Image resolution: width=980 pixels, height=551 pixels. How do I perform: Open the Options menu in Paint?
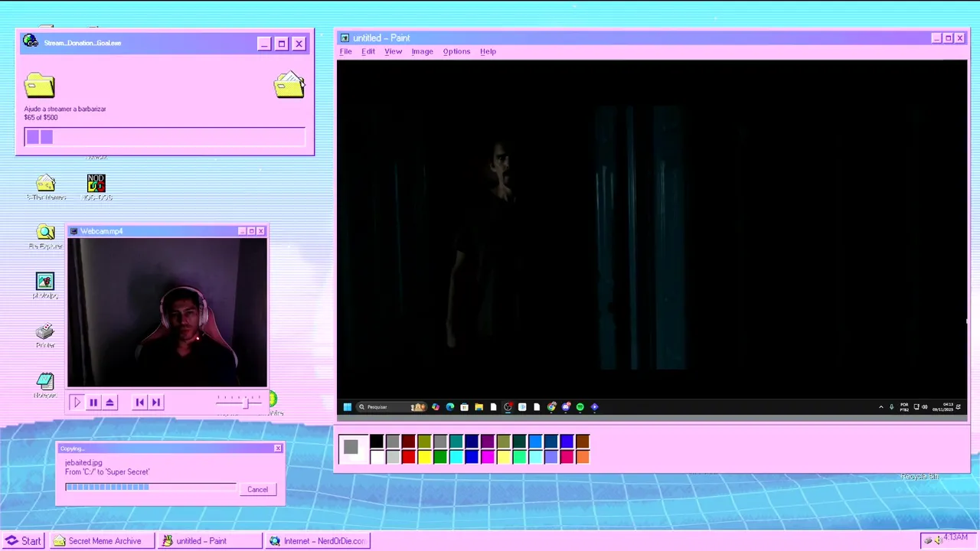point(456,51)
